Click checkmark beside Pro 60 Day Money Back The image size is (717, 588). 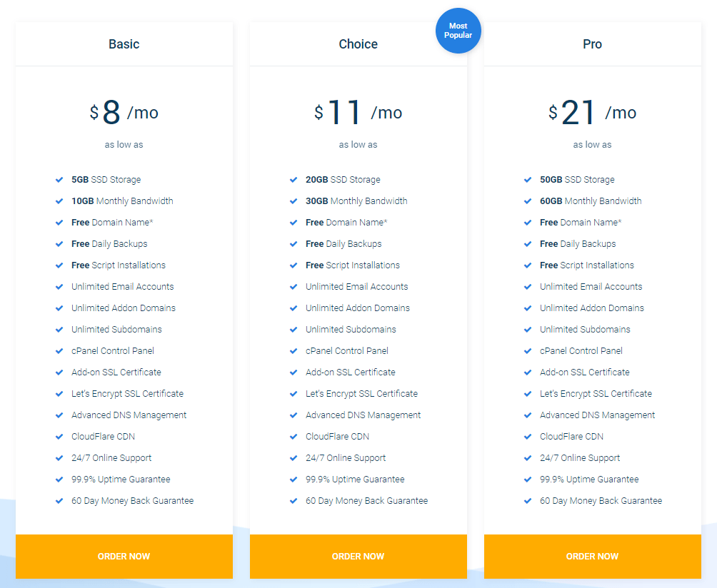click(x=528, y=501)
